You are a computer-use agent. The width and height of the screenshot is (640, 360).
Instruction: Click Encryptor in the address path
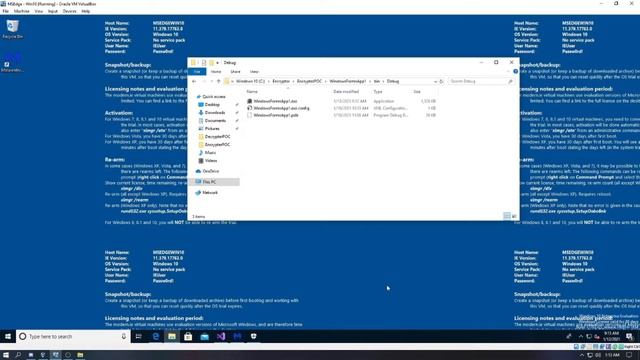(x=281, y=81)
